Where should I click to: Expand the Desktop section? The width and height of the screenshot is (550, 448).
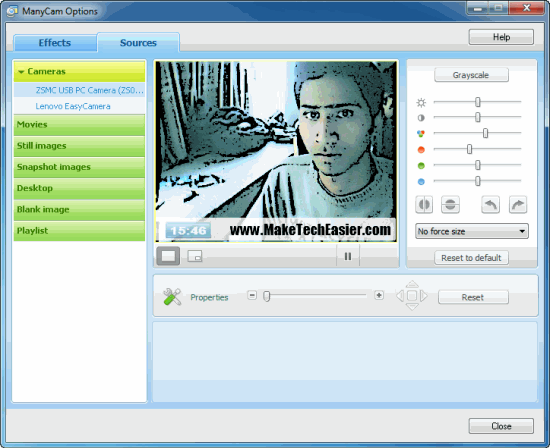tap(79, 188)
